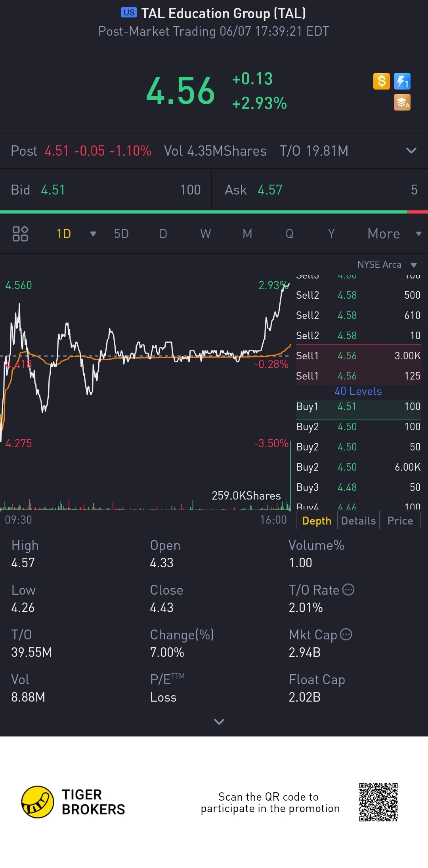Select Sell1 4.56 row with 125 shares
The image size is (428, 868).
pyautogui.click(x=358, y=376)
